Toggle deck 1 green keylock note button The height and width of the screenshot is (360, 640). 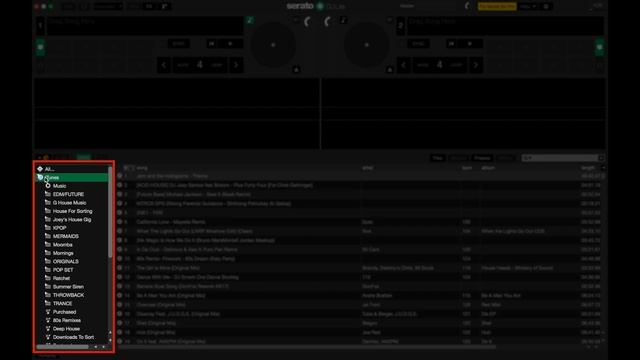pos(250,20)
